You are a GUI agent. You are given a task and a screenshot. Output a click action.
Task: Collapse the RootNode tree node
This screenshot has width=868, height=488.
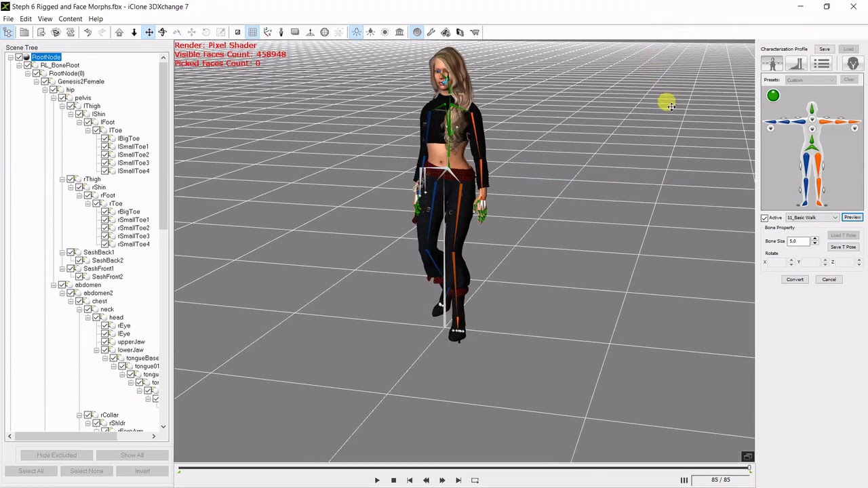click(x=11, y=57)
